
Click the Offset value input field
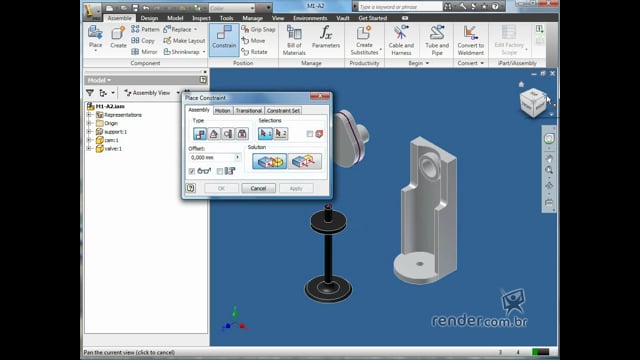tap(211, 157)
